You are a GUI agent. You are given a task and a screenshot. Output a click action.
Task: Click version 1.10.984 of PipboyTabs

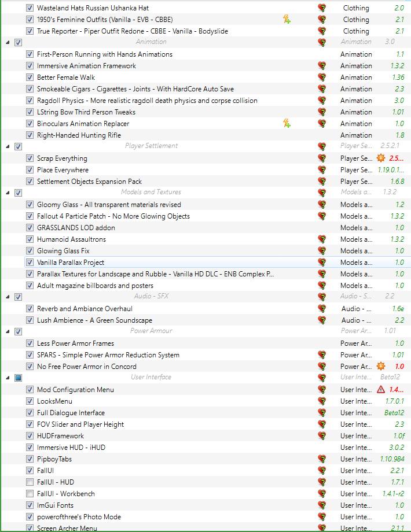(x=392, y=459)
